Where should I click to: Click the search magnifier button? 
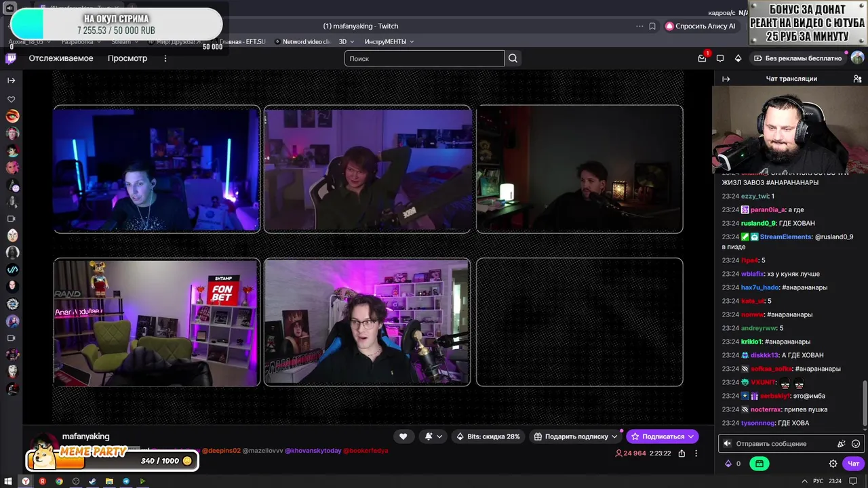tap(513, 58)
